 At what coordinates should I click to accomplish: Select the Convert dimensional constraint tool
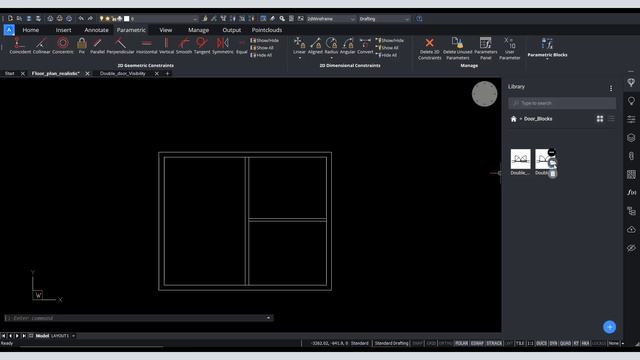click(x=365, y=45)
